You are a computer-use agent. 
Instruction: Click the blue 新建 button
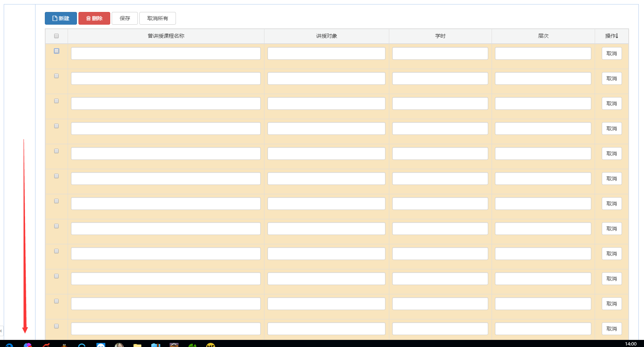click(61, 18)
